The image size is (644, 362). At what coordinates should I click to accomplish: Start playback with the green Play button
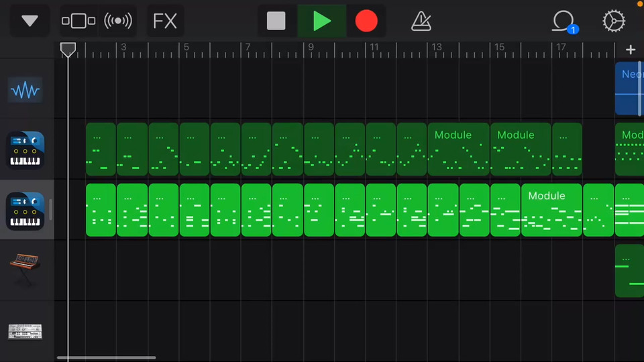[321, 21]
